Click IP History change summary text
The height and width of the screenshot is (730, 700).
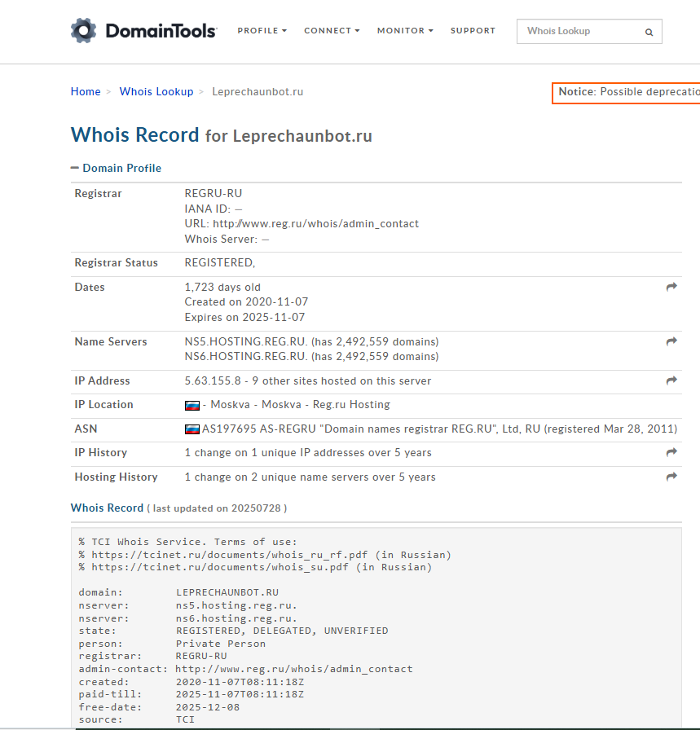pos(308,452)
